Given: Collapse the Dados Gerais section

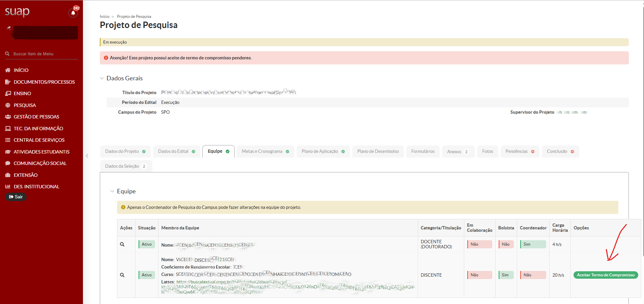Looking at the screenshot, I should pos(102,78).
